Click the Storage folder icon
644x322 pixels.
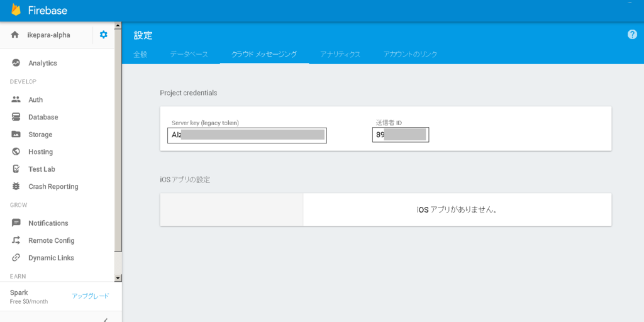coord(16,135)
